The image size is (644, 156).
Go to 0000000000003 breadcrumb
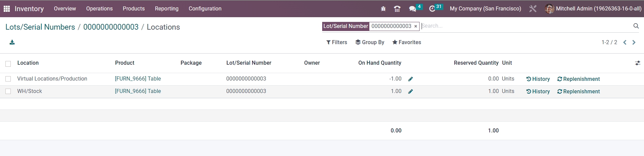coord(111,27)
